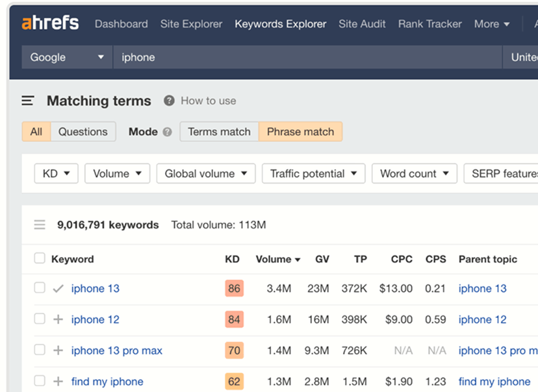The height and width of the screenshot is (392, 538).
Task: Click the $13.00 CPC value
Action: click(x=396, y=289)
